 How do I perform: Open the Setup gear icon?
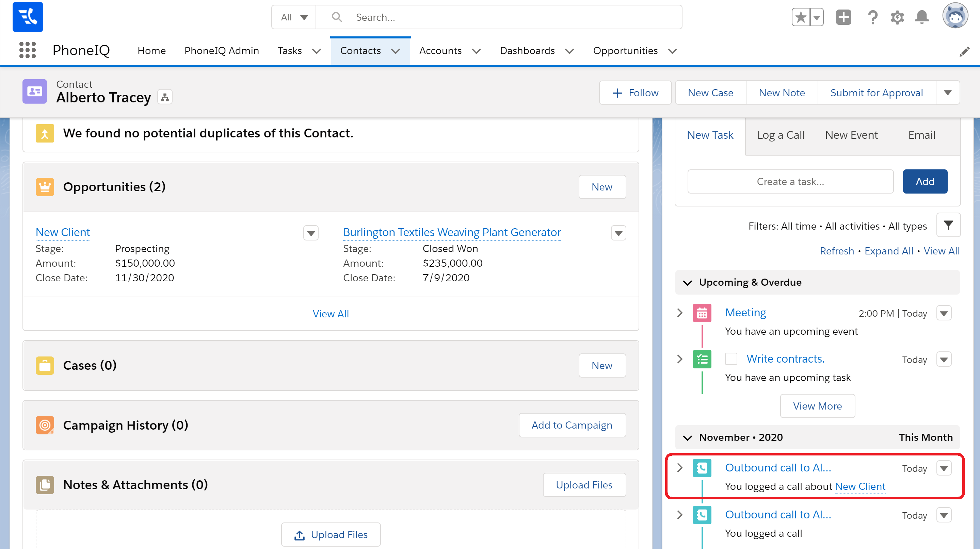click(897, 17)
